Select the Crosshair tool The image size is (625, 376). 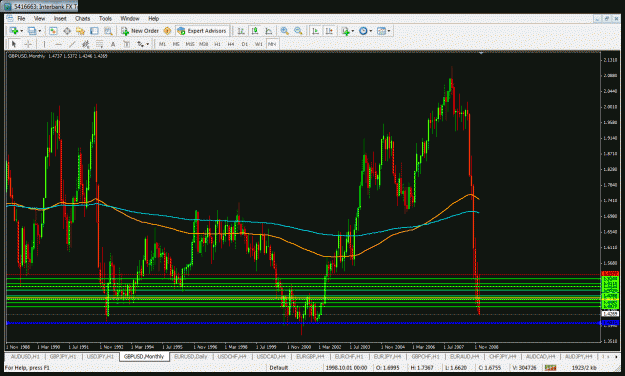pyautogui.click(x=28, y=44)
